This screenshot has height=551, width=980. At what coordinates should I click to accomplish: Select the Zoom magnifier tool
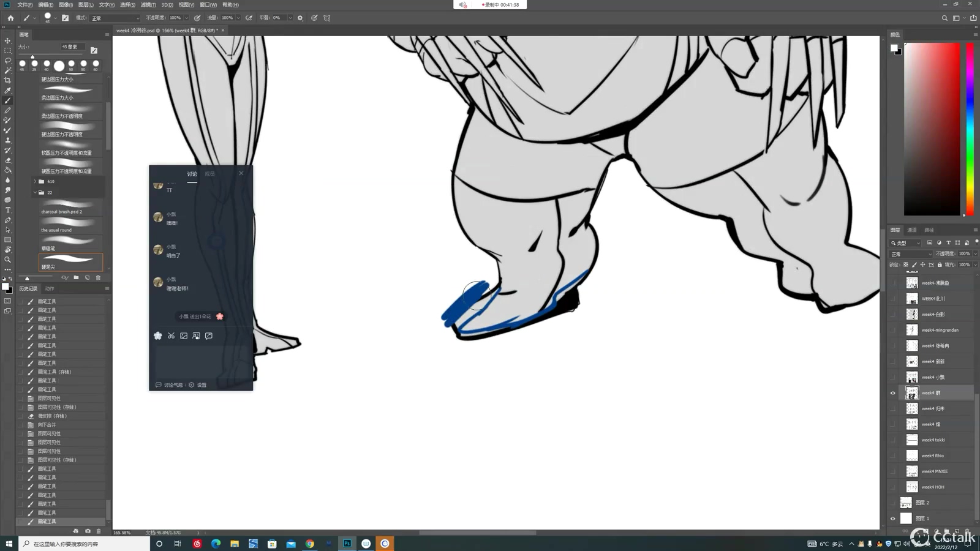(8, 260)
